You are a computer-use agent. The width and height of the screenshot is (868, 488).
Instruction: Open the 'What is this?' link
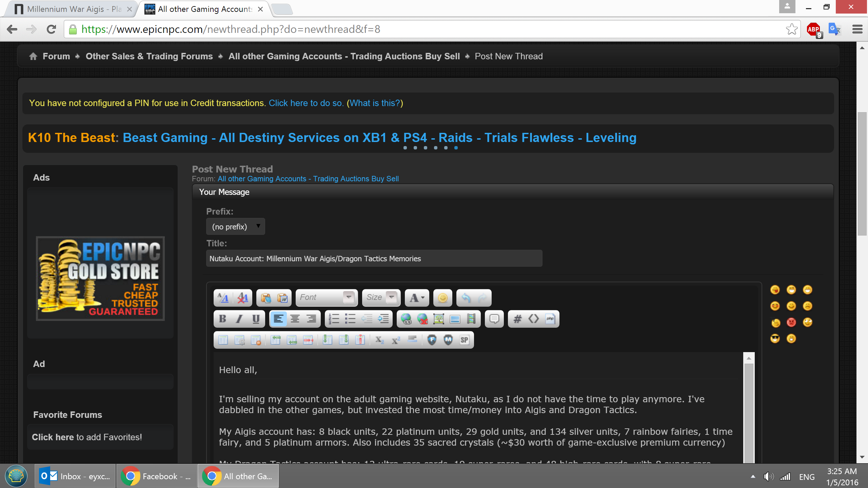(375, 103)
